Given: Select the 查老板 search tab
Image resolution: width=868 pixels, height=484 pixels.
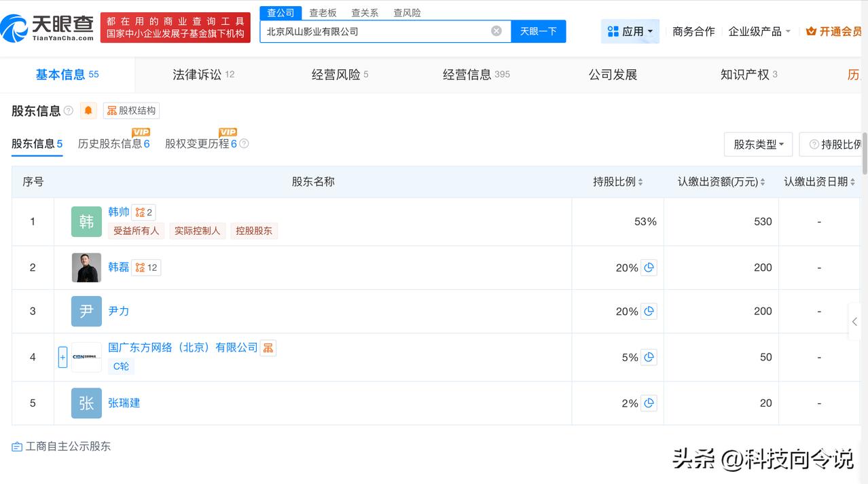Looking at the screenshot, I should pos(323,13).
